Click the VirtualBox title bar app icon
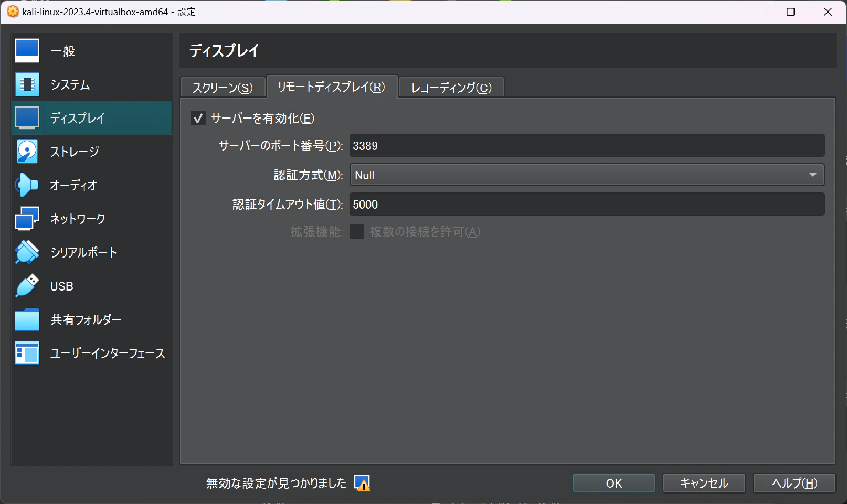847x504 pixels. point(13,12)
